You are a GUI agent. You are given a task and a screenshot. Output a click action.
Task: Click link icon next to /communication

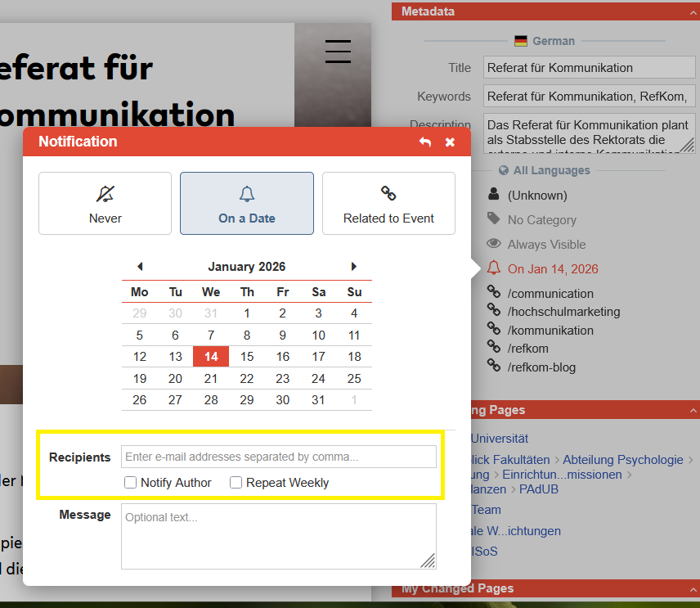(x=493, y=293)
